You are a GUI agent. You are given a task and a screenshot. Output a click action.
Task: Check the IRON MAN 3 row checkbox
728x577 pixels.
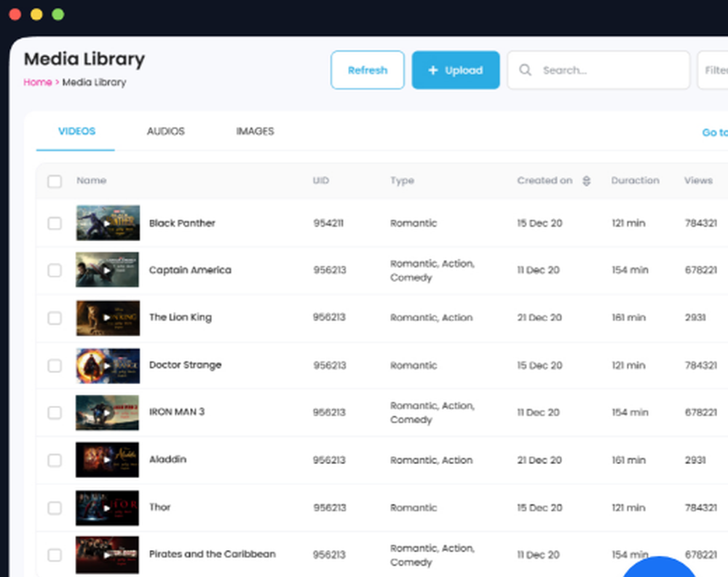(55, 412)
